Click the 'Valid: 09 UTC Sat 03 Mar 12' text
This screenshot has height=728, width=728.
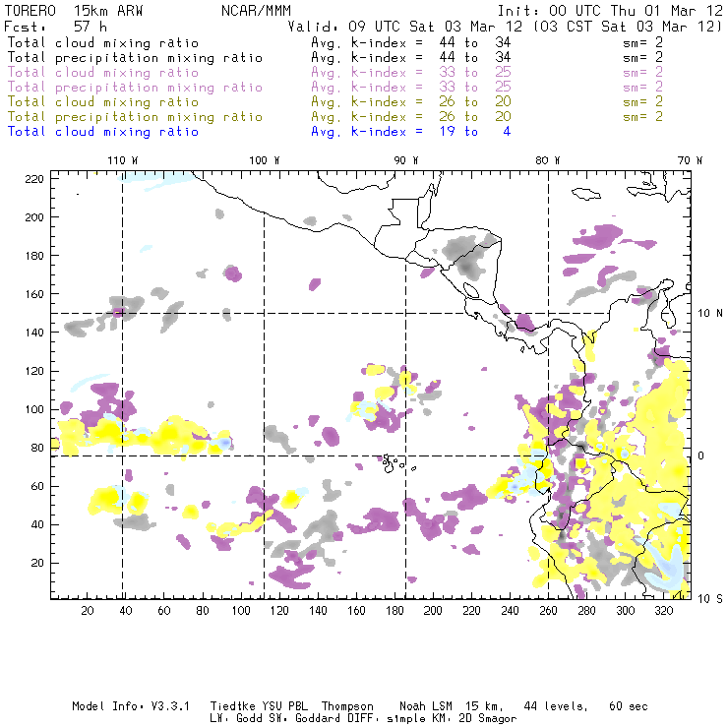click(x=405, y=27)
